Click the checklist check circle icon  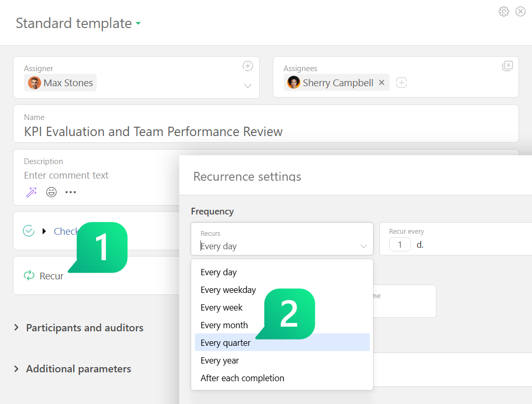pyautogui.click(x=29, y=231)
